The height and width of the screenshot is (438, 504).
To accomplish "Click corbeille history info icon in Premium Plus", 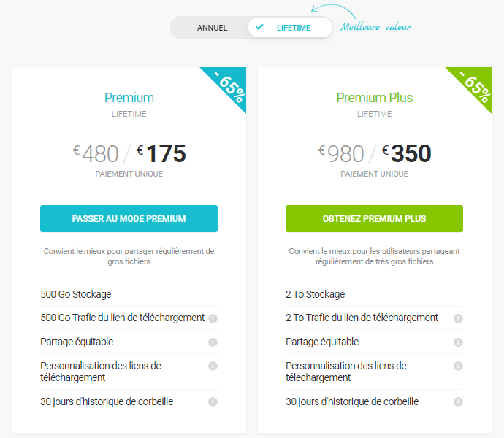I will click(458, 401).
